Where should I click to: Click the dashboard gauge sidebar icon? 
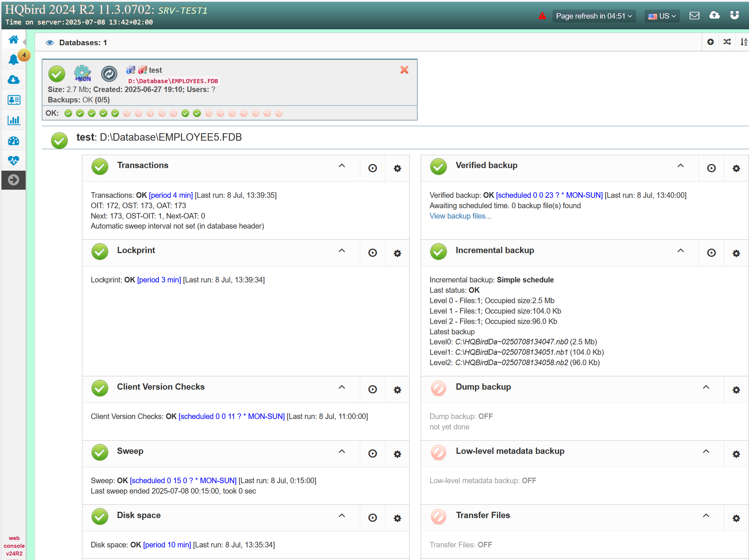[13, 141]
